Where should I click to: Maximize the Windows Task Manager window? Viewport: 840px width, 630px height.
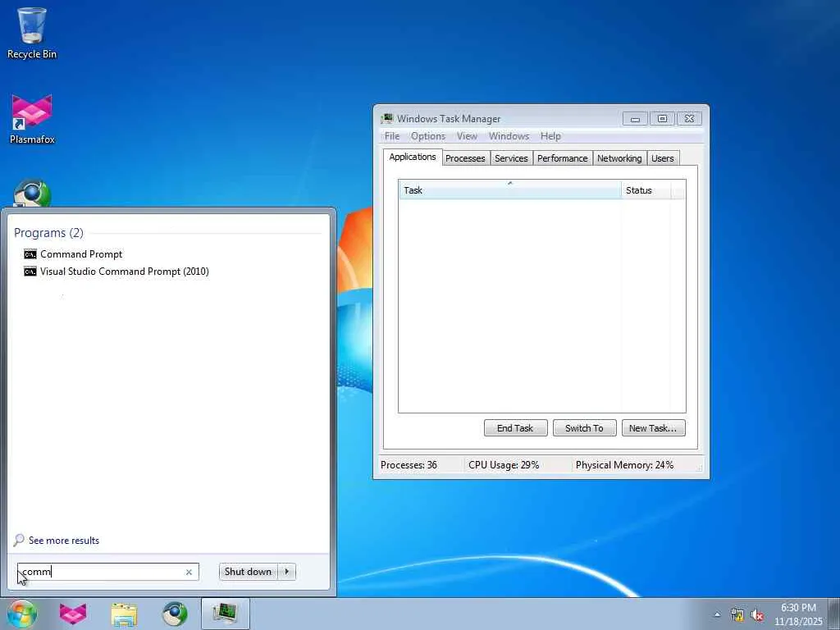[x=662, y=119]
